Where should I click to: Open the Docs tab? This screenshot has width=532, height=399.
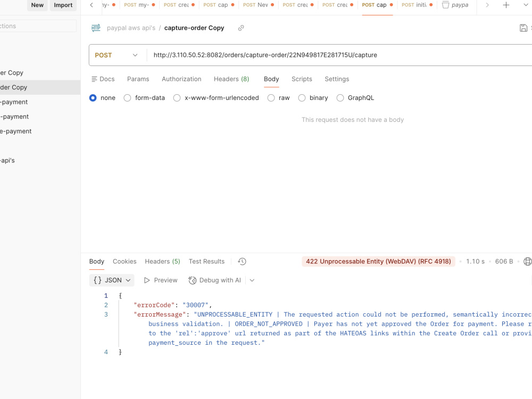click(x=103, y=79)
